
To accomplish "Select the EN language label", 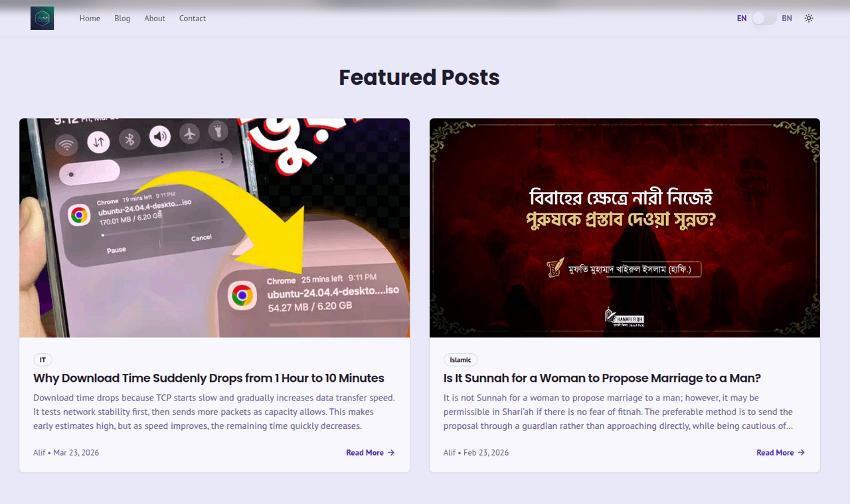I will [742, 19].
